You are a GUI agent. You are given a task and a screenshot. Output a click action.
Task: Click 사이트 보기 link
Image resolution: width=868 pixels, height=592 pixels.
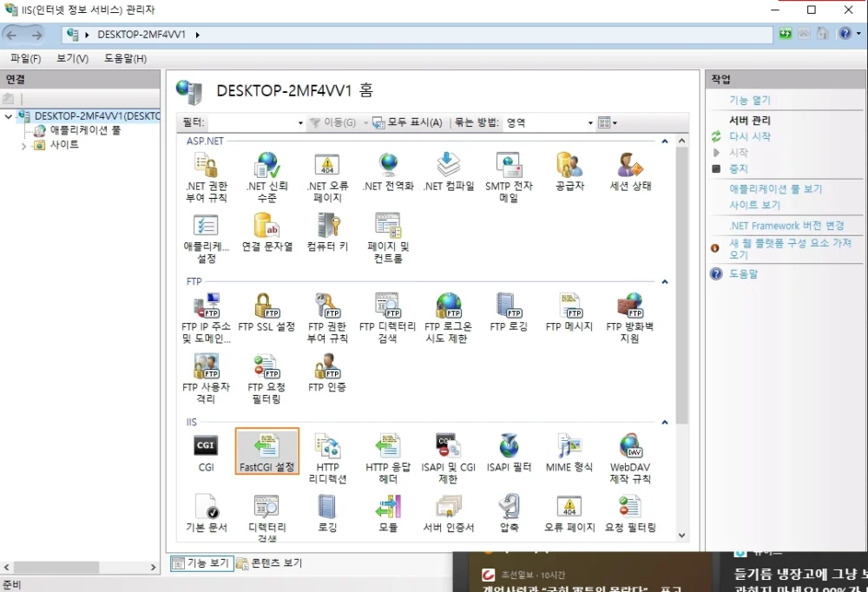click(x=754, y=205)
